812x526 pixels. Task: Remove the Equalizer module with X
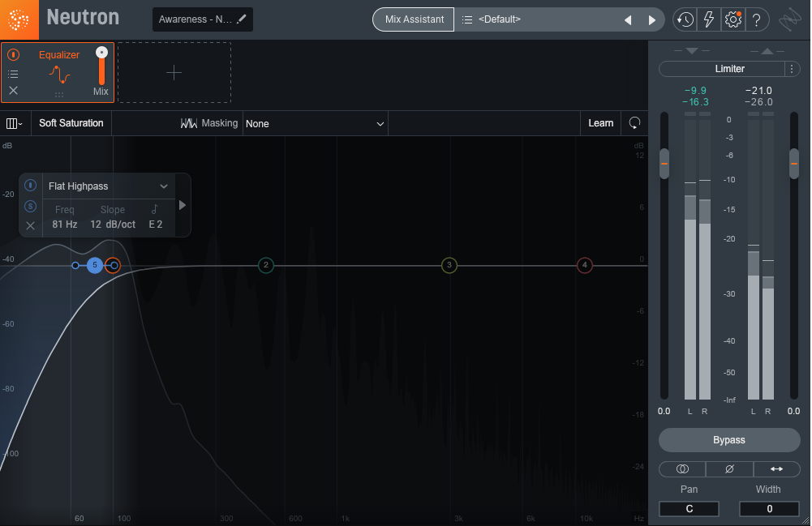pos(14,91)
